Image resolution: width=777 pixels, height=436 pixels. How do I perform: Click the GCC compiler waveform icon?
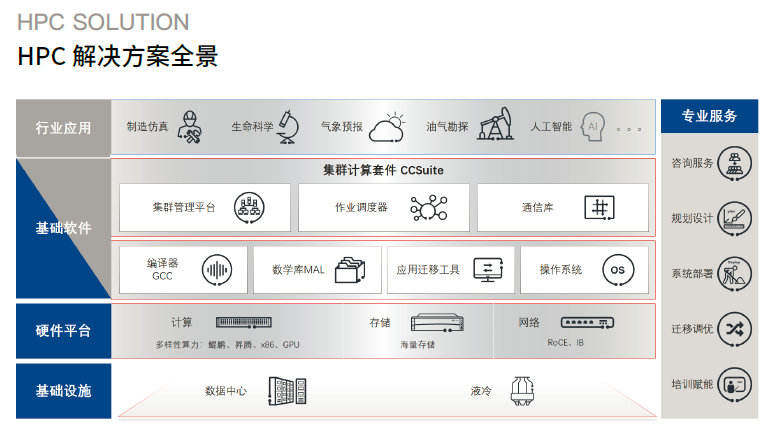pyautogui.click(x=217, y=270)
